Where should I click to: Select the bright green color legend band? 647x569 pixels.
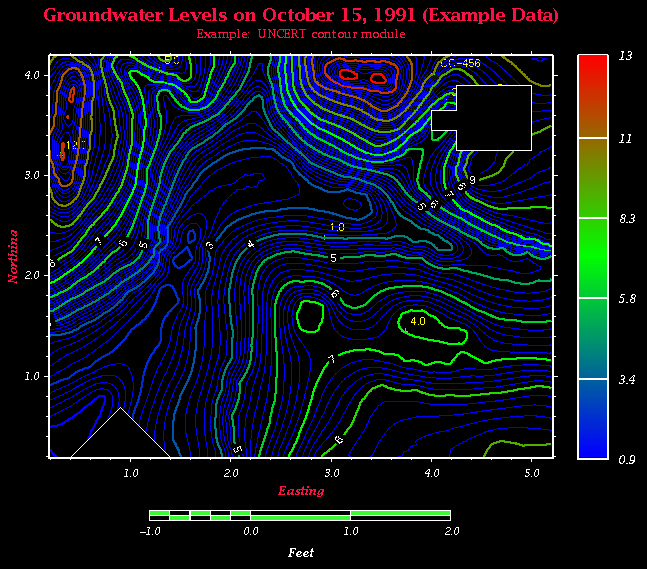(x=593, y=257)
